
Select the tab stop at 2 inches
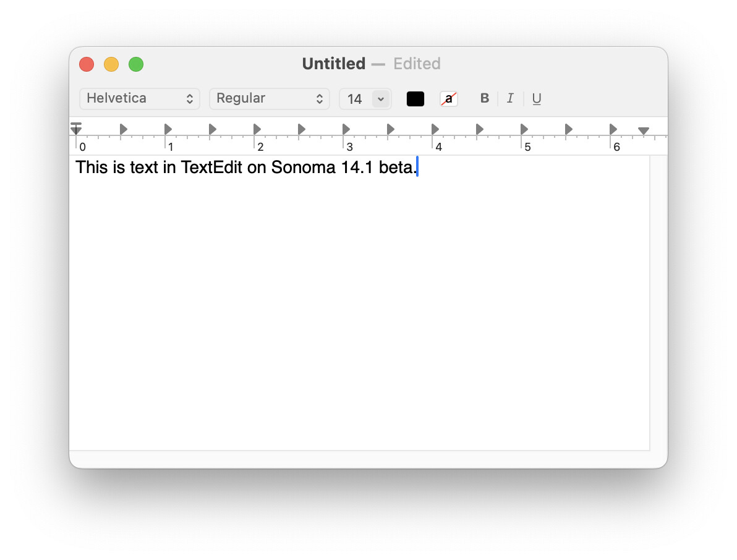click(257, 129)
